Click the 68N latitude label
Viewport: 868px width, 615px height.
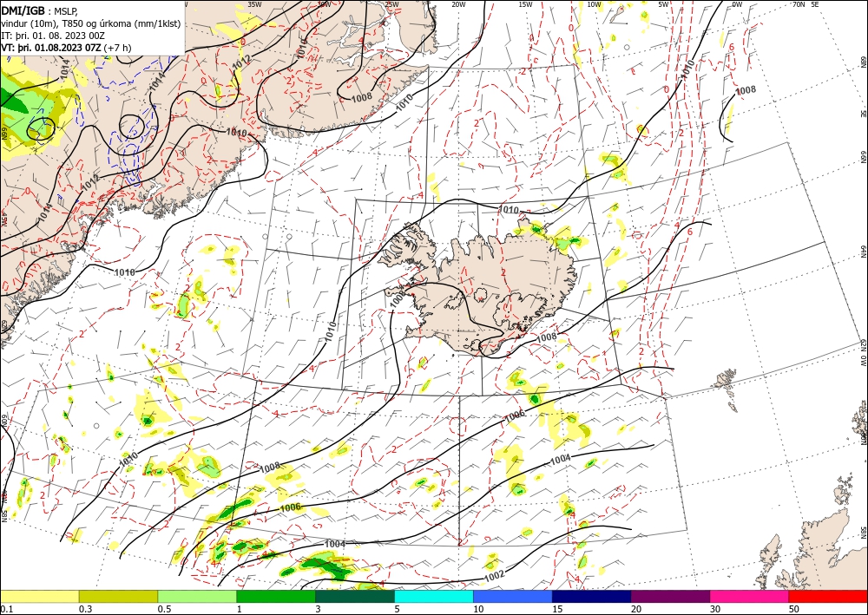pos(864,62)
